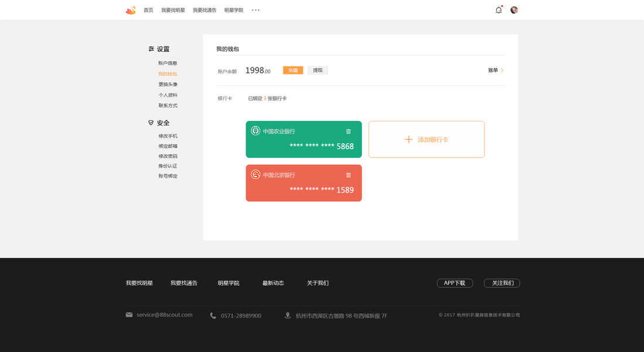This screenshot has width=644, height=352.
Task: Select 个人资料 in the sidebar
Action: (x=168, y=95)
